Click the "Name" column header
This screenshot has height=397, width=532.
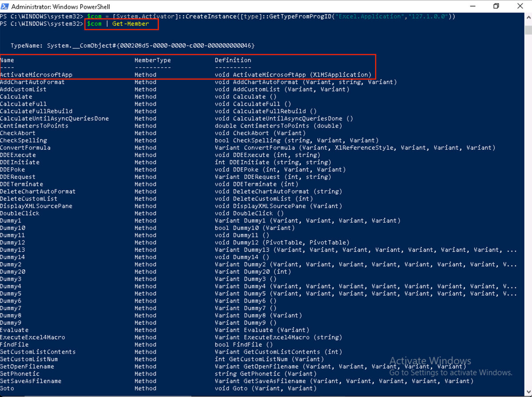point(7,60)
